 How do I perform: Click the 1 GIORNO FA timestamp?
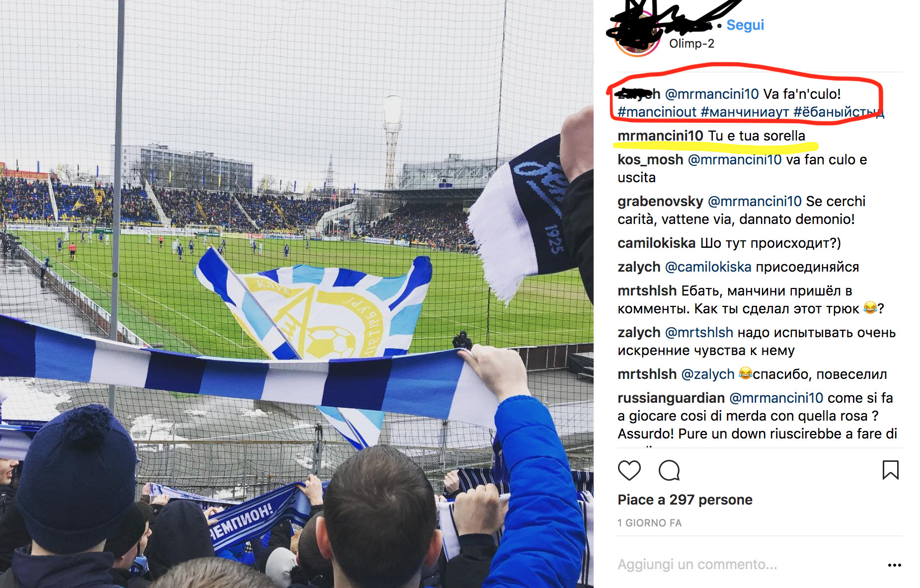click(x=649, y=523)
